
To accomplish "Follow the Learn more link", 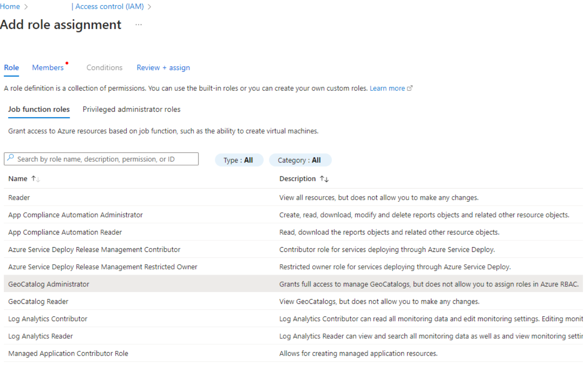I will tap(387, 88).
